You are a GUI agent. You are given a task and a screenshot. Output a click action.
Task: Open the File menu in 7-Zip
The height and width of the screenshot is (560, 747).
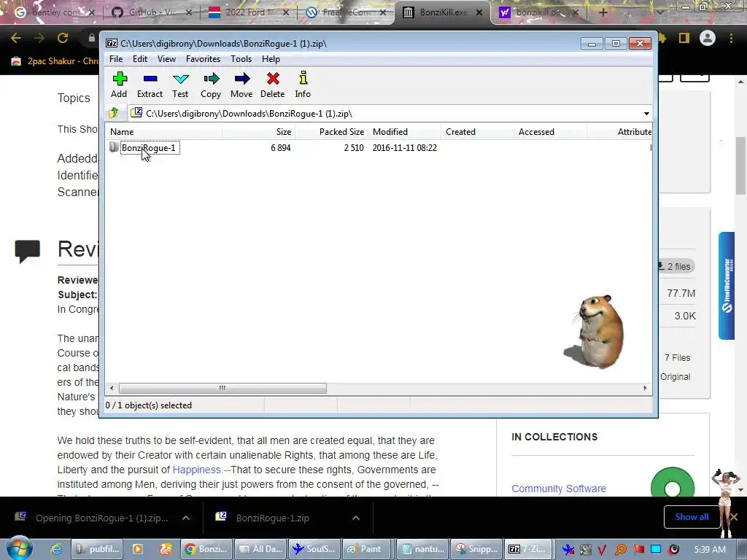(x=116, y=58)
